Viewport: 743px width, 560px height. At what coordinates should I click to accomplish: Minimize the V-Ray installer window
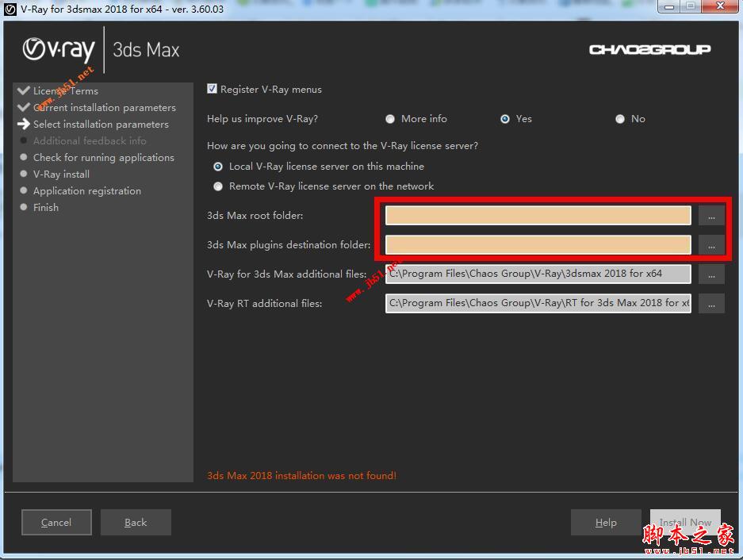669,6
